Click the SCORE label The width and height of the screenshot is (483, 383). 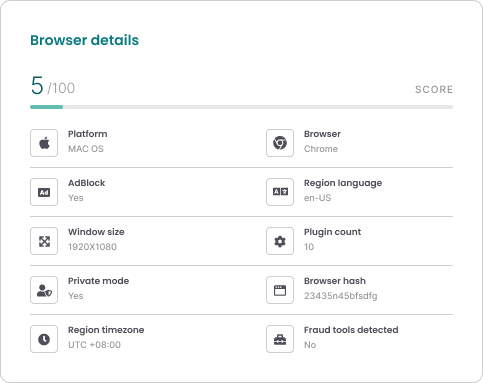point(434,89)
